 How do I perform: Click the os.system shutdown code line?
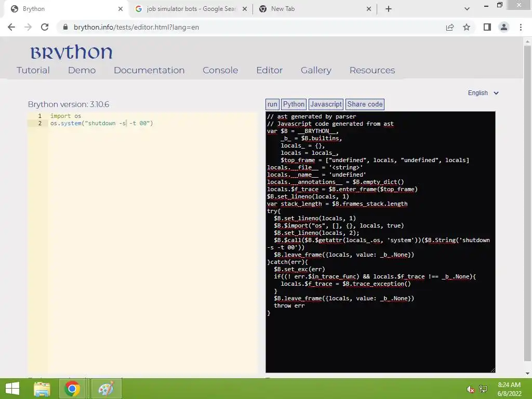102,123
